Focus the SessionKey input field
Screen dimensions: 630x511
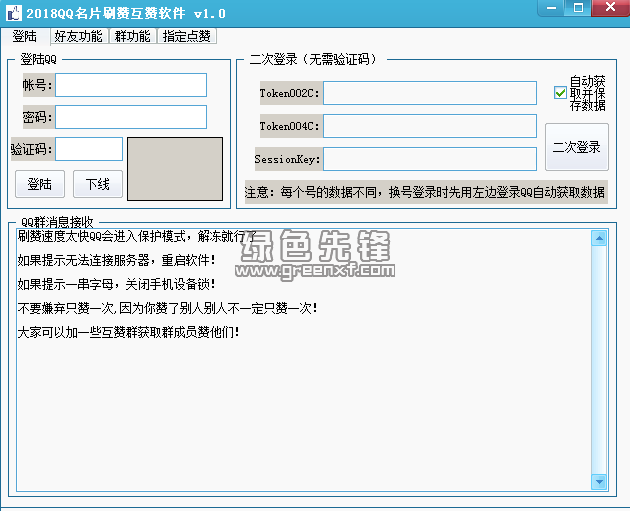[x=430, y=159]
